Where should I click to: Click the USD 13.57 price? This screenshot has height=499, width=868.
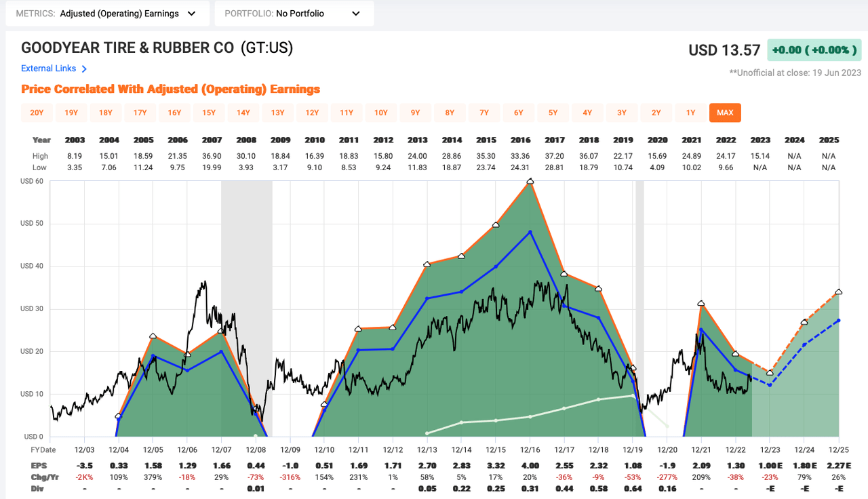click(725, 50)
